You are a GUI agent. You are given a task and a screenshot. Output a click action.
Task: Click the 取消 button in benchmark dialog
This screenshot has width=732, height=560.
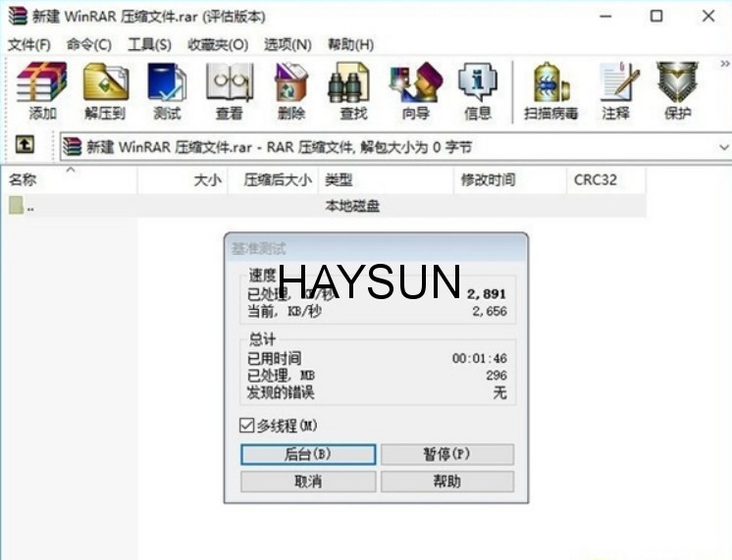point(308,482)
